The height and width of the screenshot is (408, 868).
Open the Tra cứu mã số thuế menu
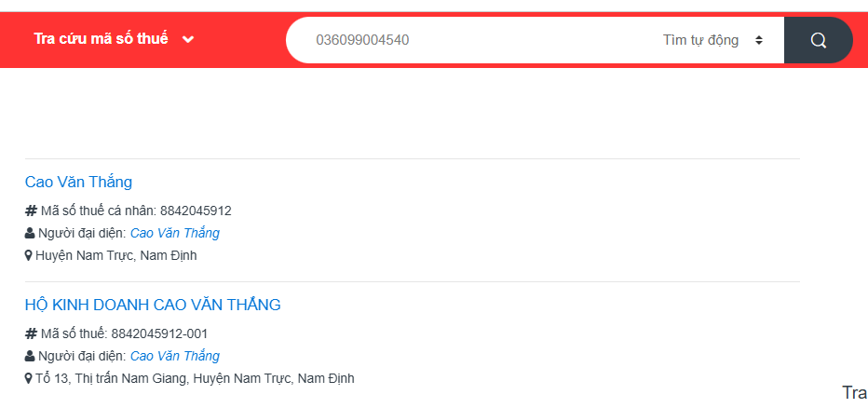[x=101, y=39]
